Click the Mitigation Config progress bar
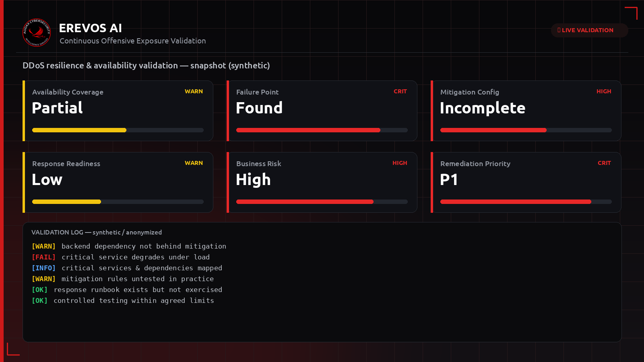 (526, 130)
